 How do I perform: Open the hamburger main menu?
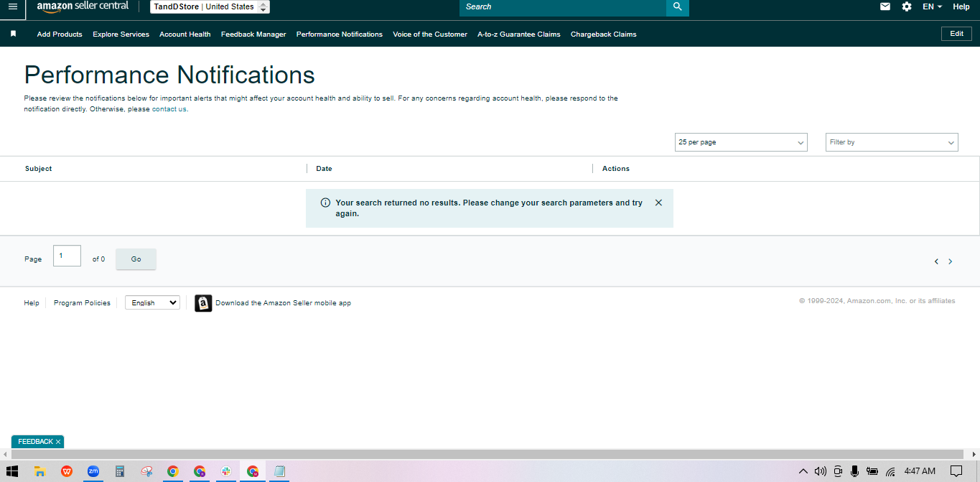tap(13, 6)
